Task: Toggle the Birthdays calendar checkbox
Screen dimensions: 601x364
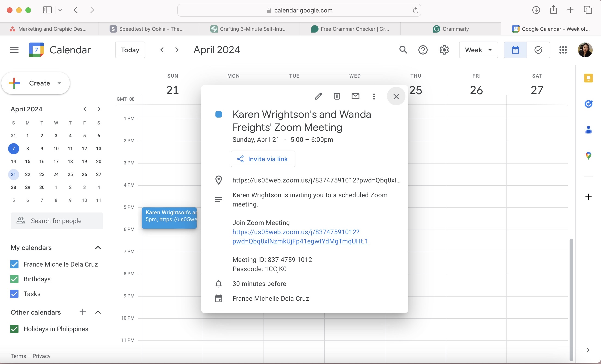Action: click(14, 279)
